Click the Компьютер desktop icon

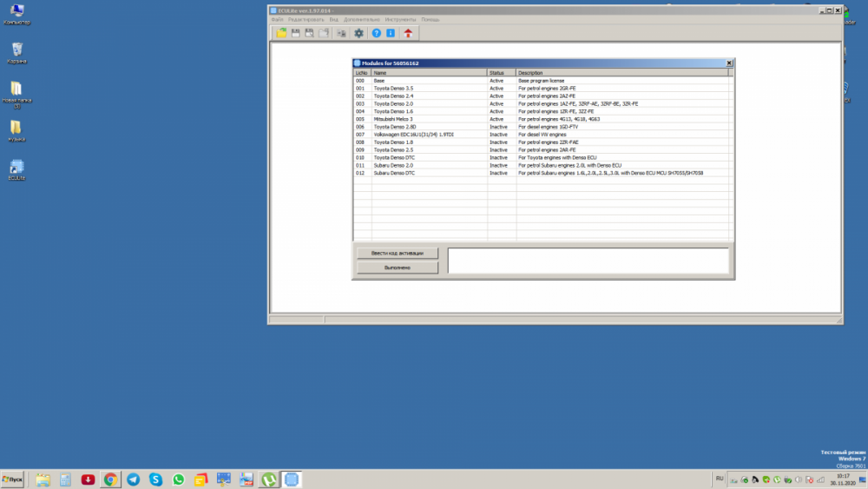tap(16, 15)
